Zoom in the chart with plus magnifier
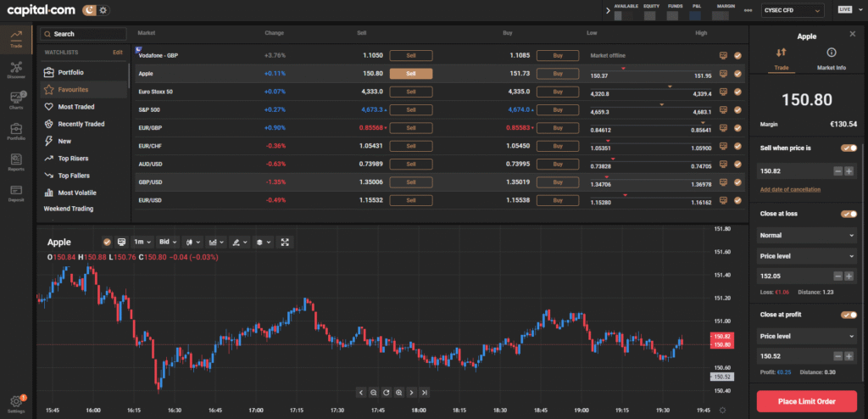 (x=398, y=393)
